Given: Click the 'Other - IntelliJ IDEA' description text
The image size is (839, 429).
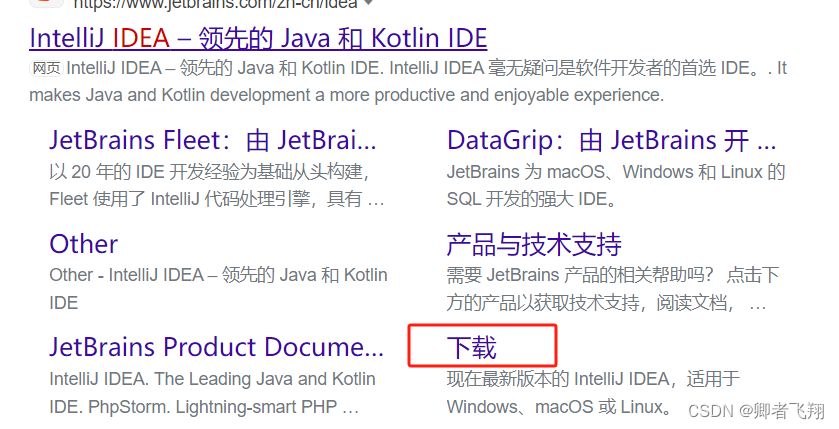Looking at the screenshot, I should 218,275.
